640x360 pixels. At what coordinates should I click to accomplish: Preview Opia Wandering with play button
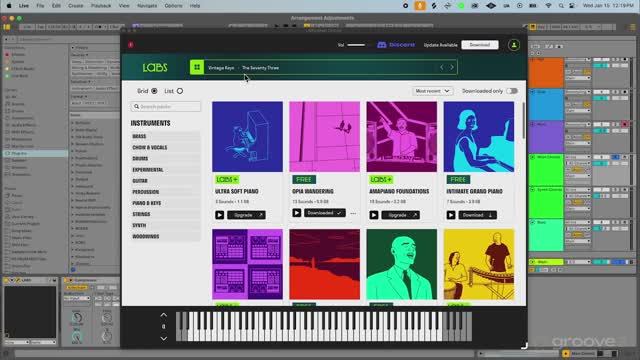[297, 213]
